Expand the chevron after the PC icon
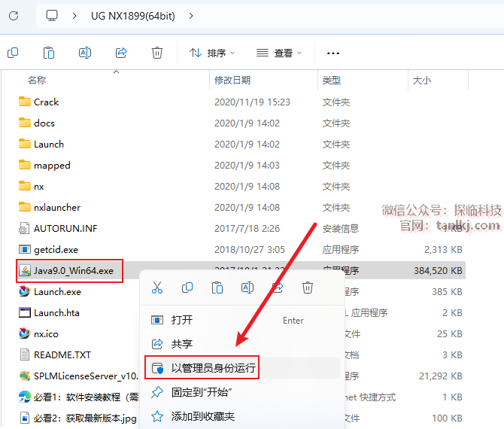 [x=74, y=16]
